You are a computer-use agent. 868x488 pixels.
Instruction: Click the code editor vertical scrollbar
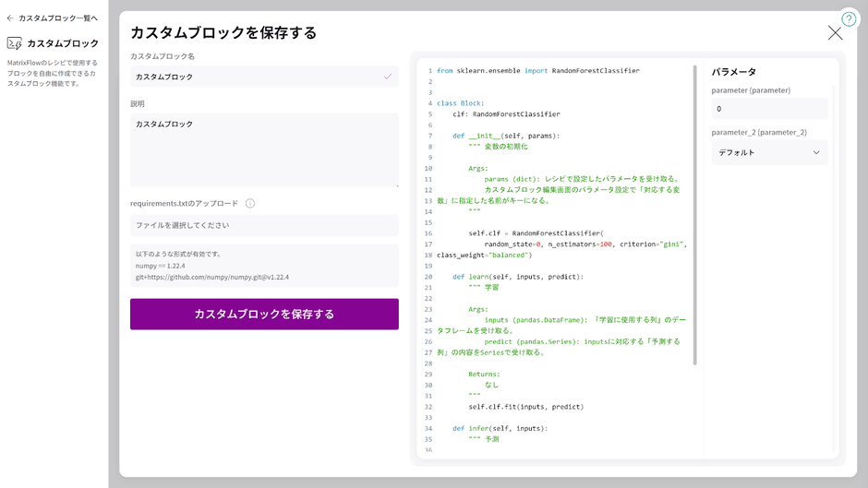(x=694, y=215)
